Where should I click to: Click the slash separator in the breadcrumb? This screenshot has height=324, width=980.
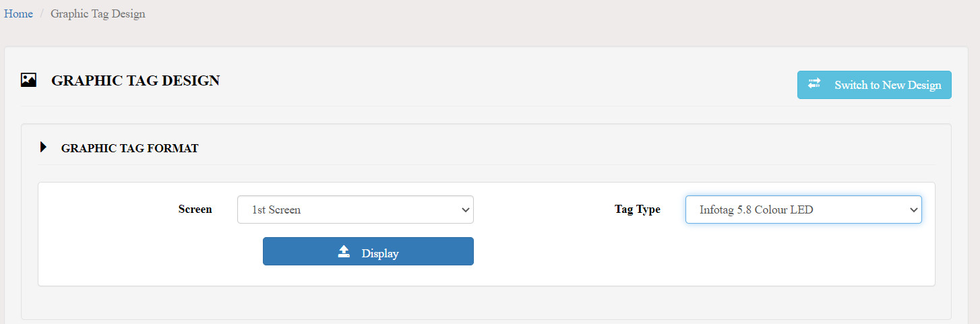coord(42,13)
